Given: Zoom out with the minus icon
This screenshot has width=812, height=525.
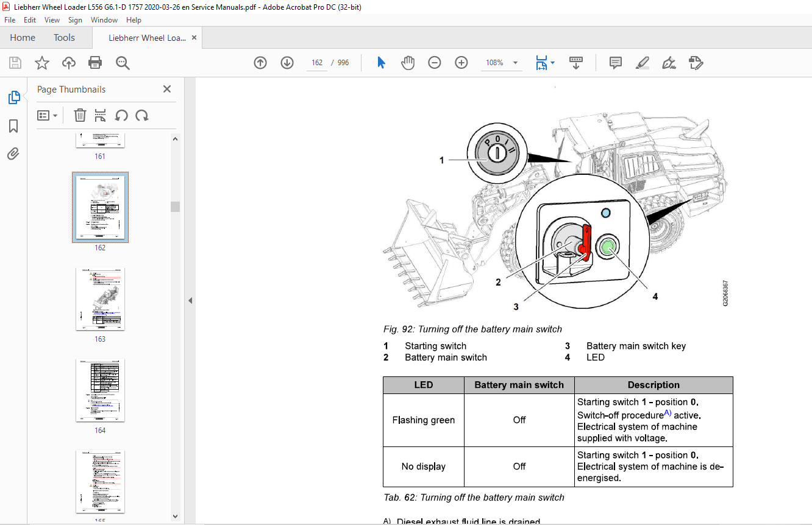Looking at the screenshot, I should (435, 63).
